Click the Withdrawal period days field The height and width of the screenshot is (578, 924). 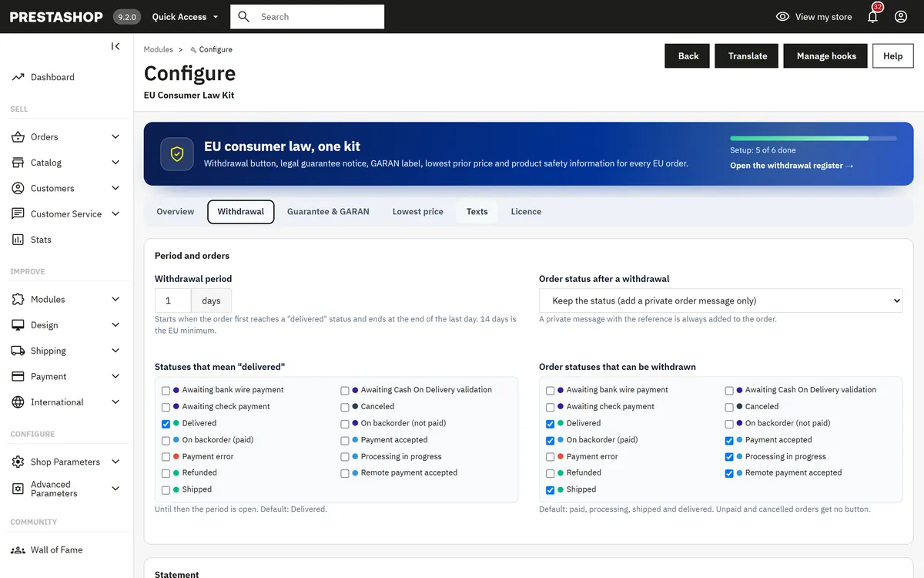point(173,301)
